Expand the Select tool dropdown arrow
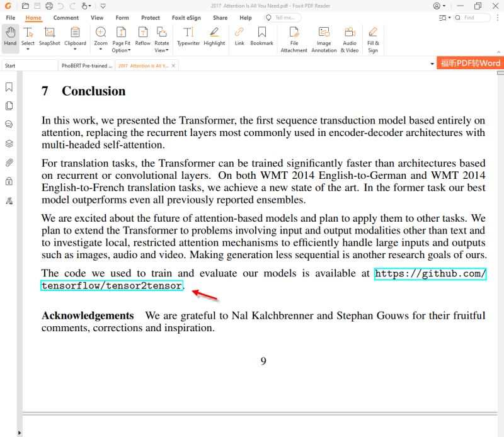This screenshot has width=504, height=437. coord(28,49)
